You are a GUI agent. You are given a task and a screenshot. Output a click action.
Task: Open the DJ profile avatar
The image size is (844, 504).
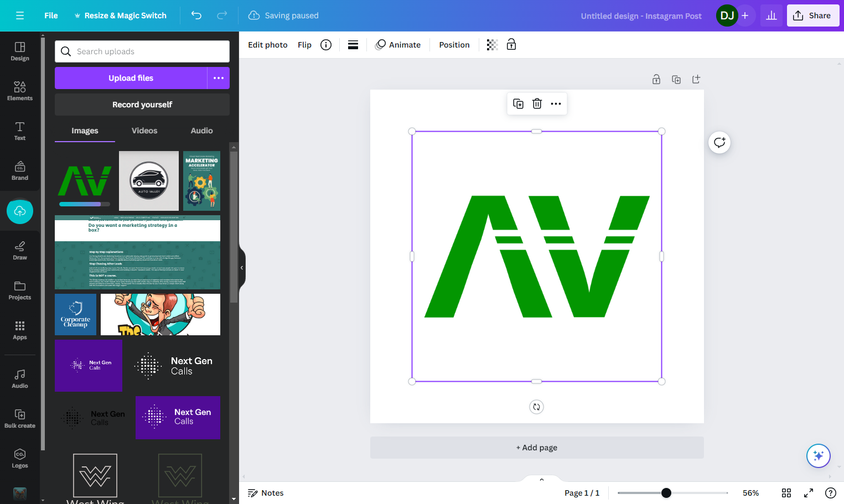coord(727,15)
